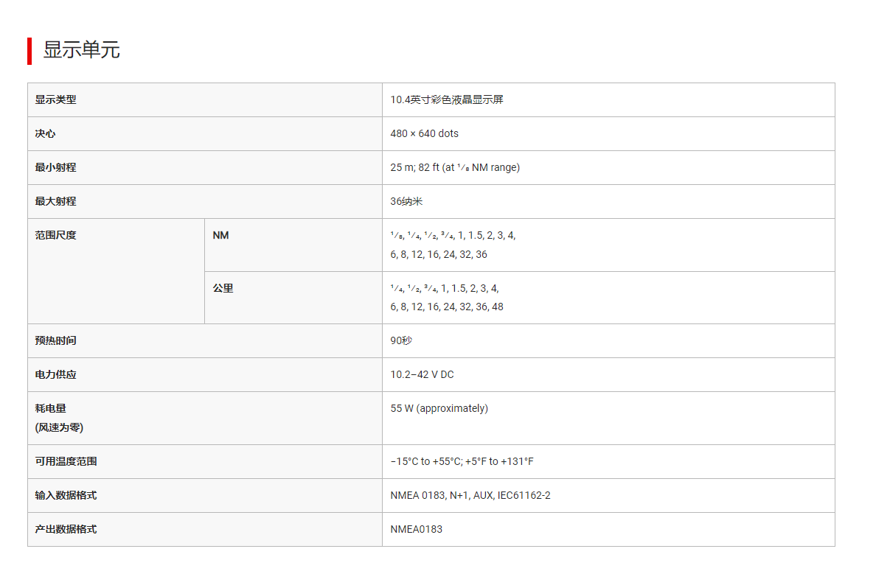The image size is (890, 588).
Task: Select the 范围尺度 row label
Action: coord(55,235)
